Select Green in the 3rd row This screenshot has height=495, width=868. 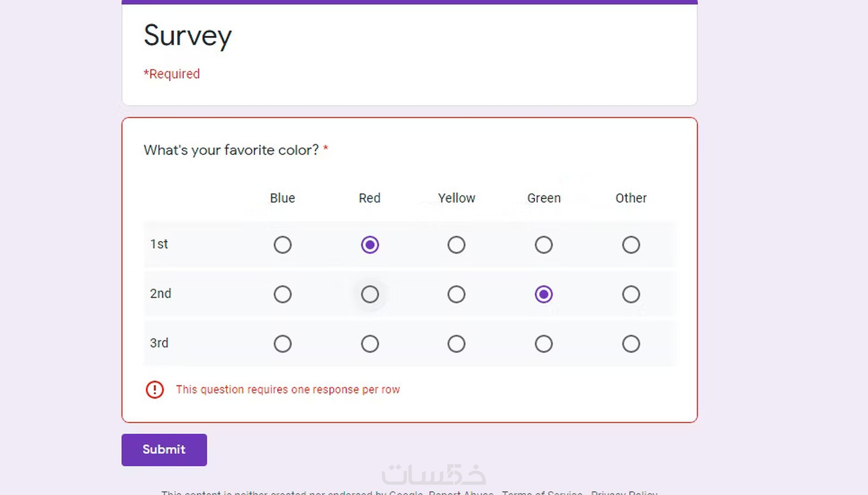(x=544, y=344)
